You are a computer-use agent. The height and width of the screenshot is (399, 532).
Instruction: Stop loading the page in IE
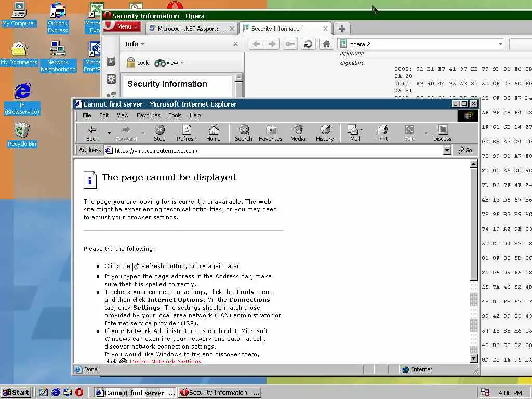(159, 133)
